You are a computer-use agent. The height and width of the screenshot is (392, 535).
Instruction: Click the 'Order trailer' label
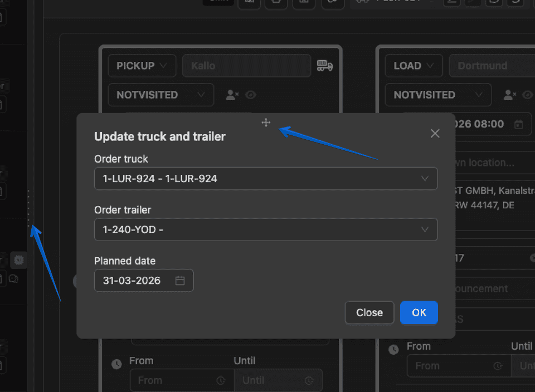point(123,210)
